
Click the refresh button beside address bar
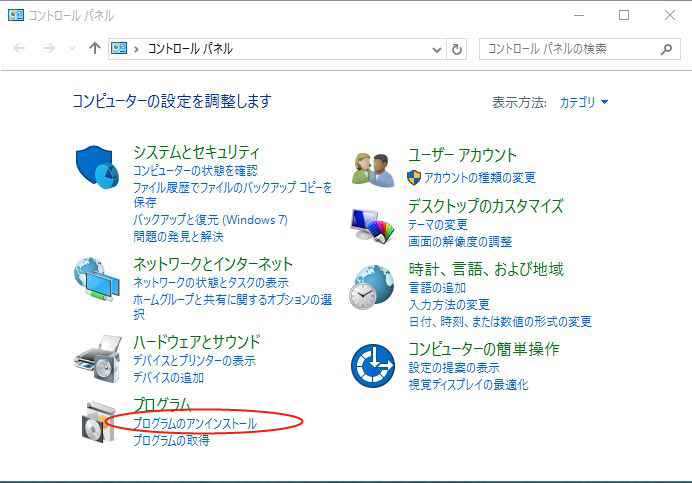[458, 49]
